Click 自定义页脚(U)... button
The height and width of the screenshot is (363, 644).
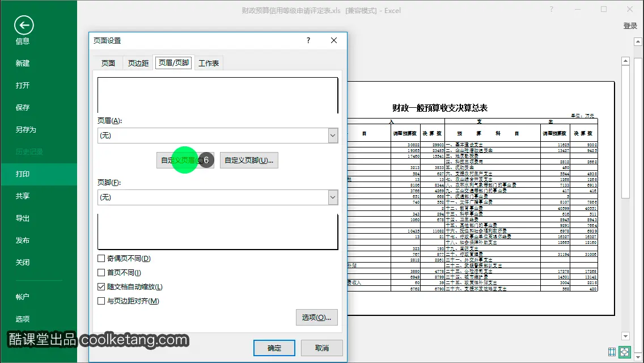coord(249,161)
